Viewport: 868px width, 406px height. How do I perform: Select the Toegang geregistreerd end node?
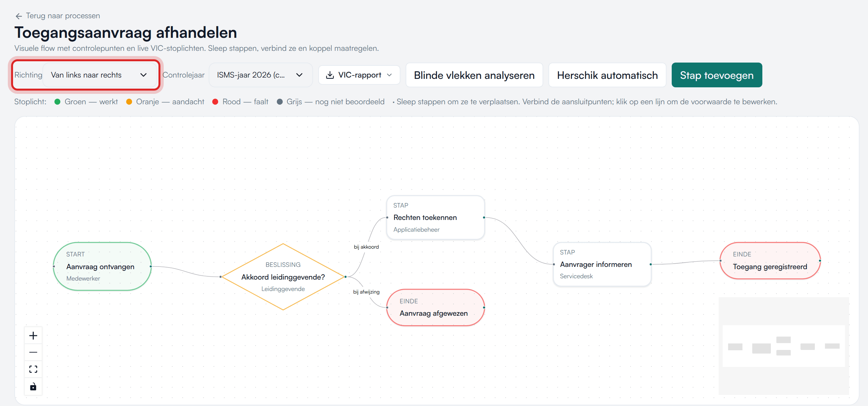[770, 261]
